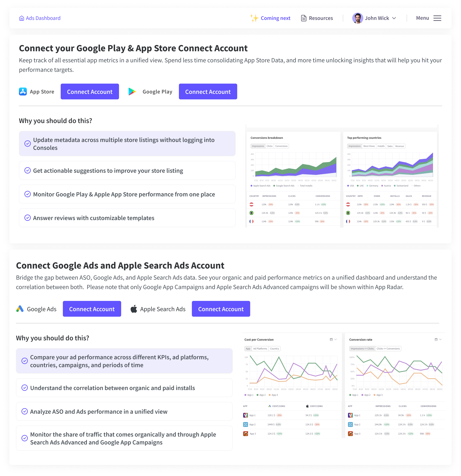
Task: Click the Ads Dashboard home icon
Action: (x=22, y=18)
